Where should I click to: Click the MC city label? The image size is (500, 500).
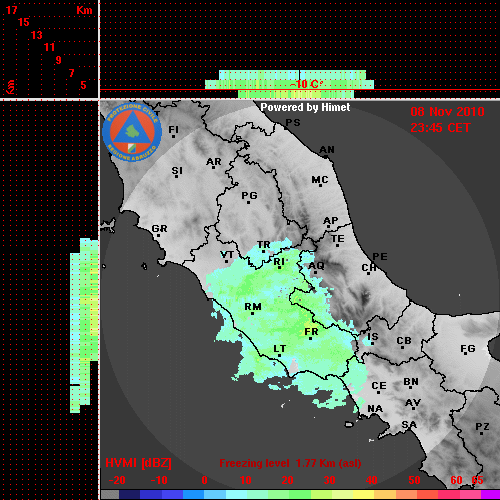[x=320, y=180]
